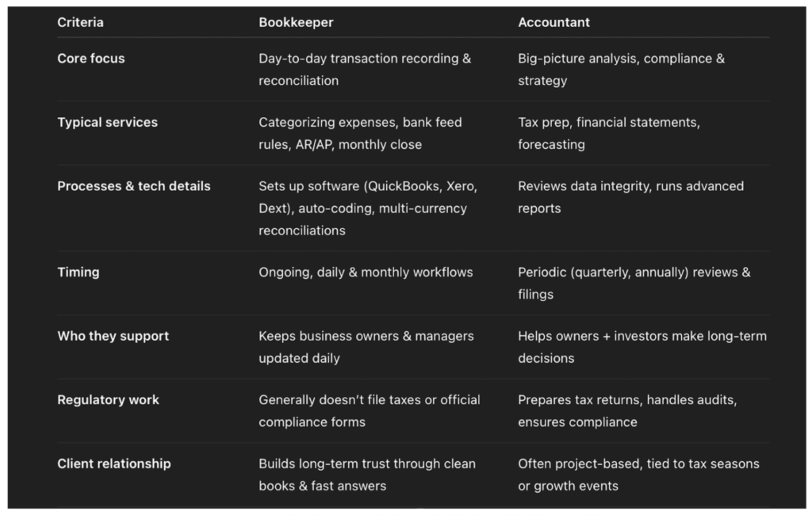
Task: Select the Regulatory work row label
Action: (x=108, y=400)
